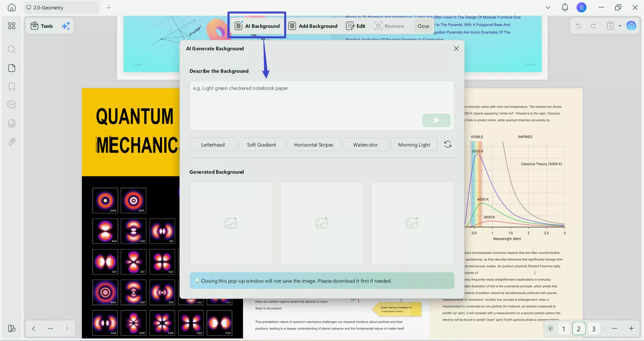The height and width of the screenshot is (341, 644).
Task: Click the INFRRED label on the chart
Action: click(525, 137)
